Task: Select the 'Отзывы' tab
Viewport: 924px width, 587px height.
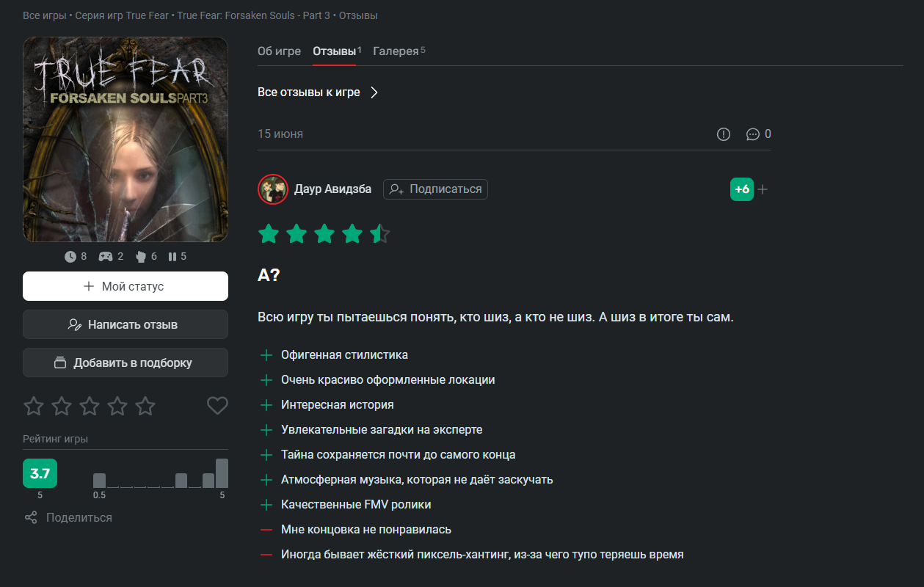Action: (x=335, y=51)
